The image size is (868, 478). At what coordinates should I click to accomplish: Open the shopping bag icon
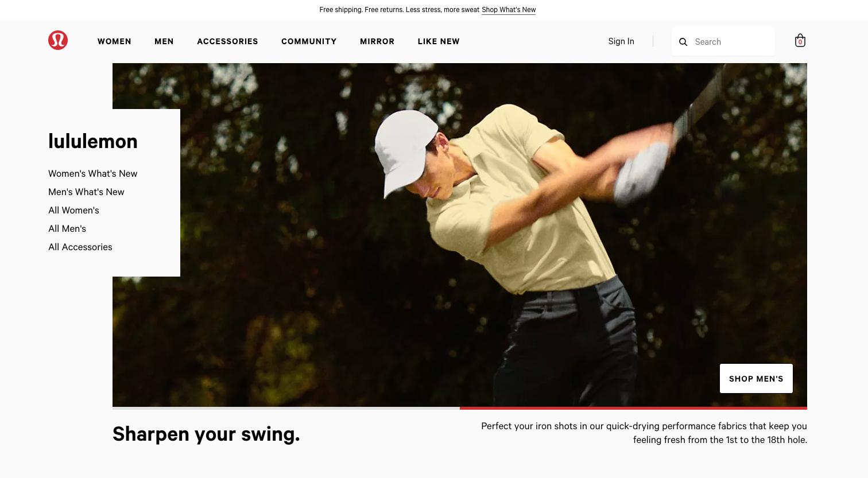pyautogui.click(x=800, y=41)
